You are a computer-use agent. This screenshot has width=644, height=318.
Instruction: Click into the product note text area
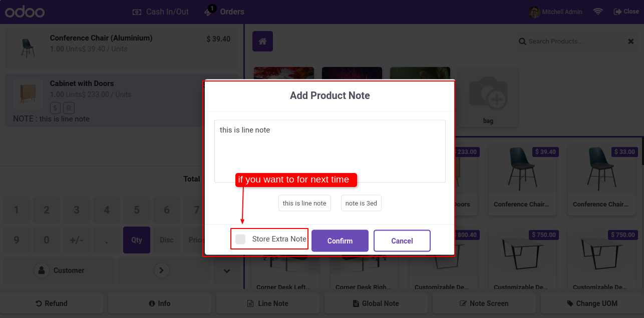(330, 151)
